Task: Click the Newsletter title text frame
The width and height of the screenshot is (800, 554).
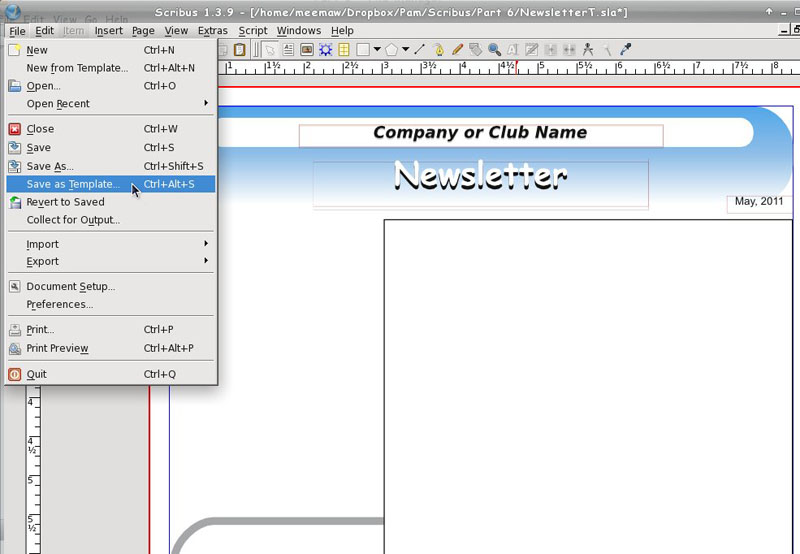Action: tap(481, 185)
